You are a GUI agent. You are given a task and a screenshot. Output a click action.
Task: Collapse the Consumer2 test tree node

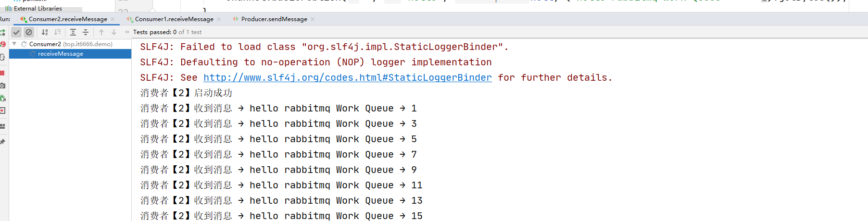(x=14, y=44)
